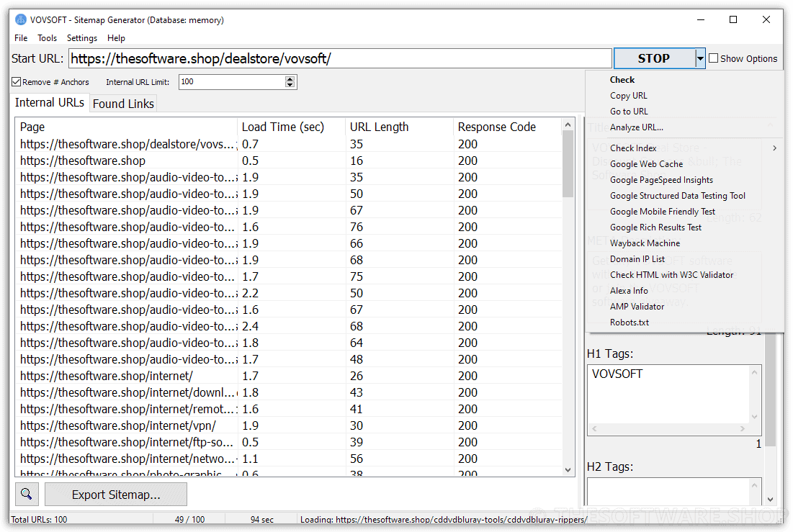
Task: Click the Total URLs: 100 status text
Action: pos(39,519)
